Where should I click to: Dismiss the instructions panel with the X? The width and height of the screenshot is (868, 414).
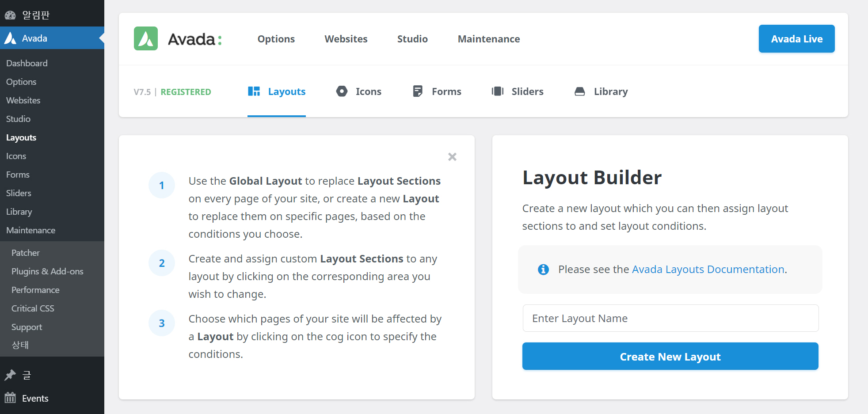(x=452, y=157)
